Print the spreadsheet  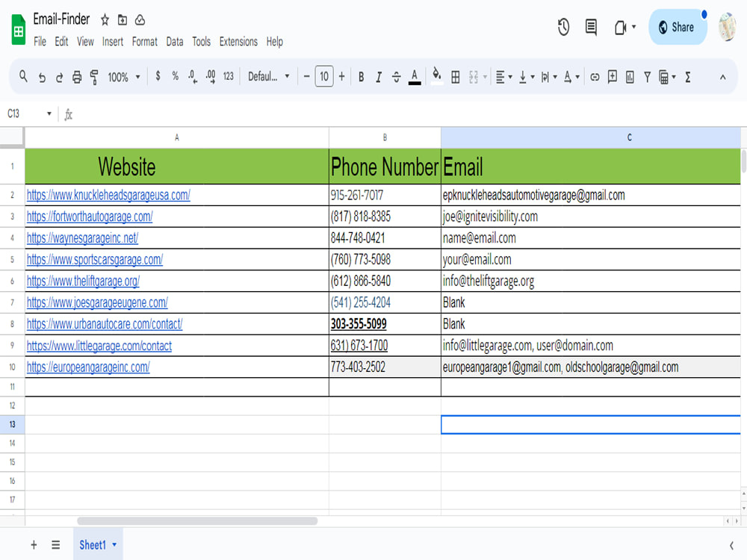[x=77, y=77]
